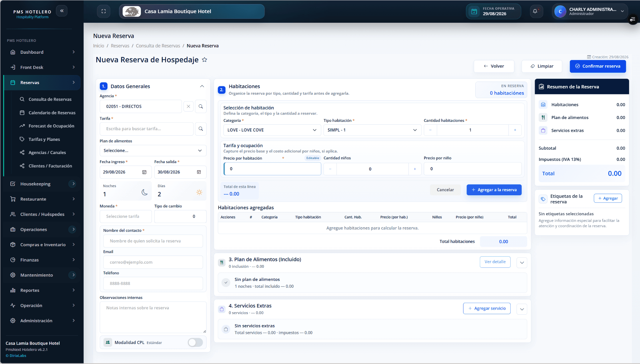This screenshot has height=364, width=640.
Task: Cancel the room selection line
Action: pyautogui.click(x=445, y=190)
